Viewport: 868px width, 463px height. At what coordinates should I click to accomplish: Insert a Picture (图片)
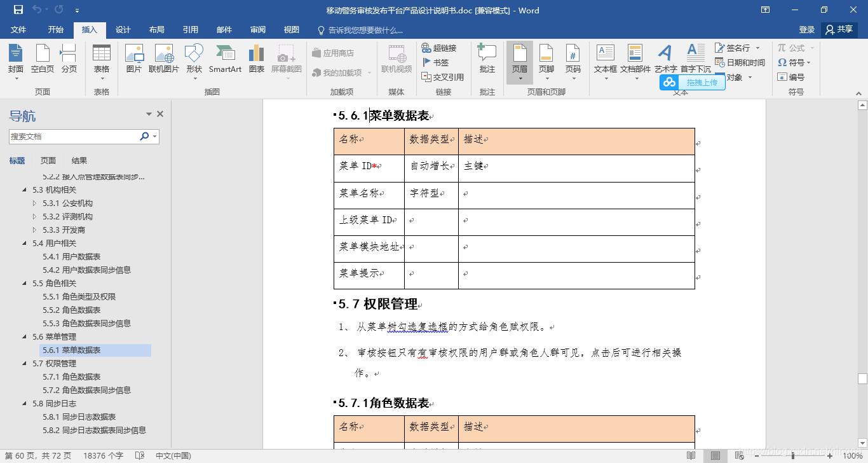(134, 59)
